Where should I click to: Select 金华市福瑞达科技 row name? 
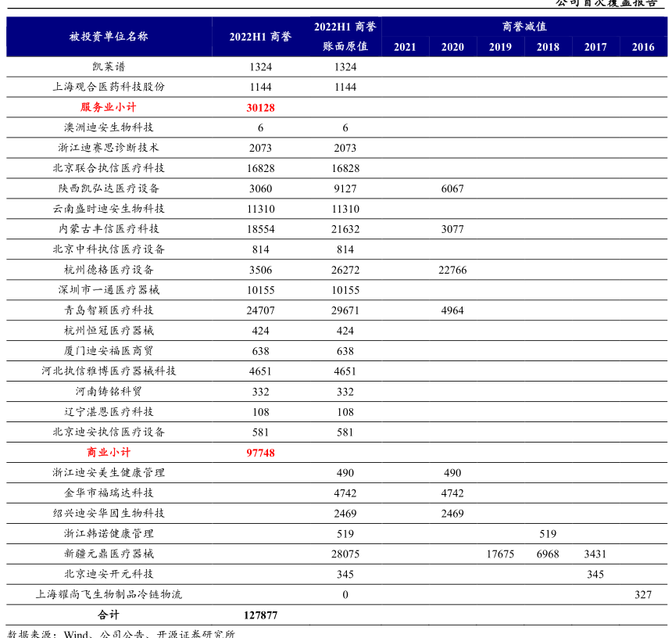pyautogui.click(x=109, y=493)
